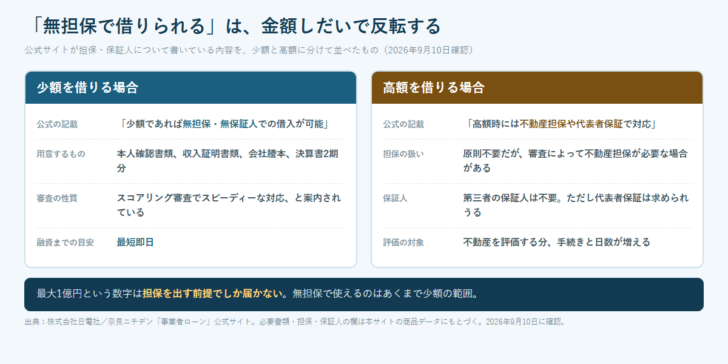This screenshot has width=728, height=364.
Task: Click 公式の記載 label in 少額 card
Action: point(57,124)
